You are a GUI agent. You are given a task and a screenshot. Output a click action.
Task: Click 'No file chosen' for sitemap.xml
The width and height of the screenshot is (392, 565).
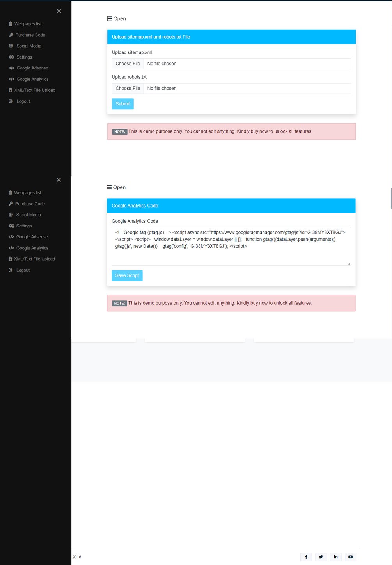click(162, 64)
